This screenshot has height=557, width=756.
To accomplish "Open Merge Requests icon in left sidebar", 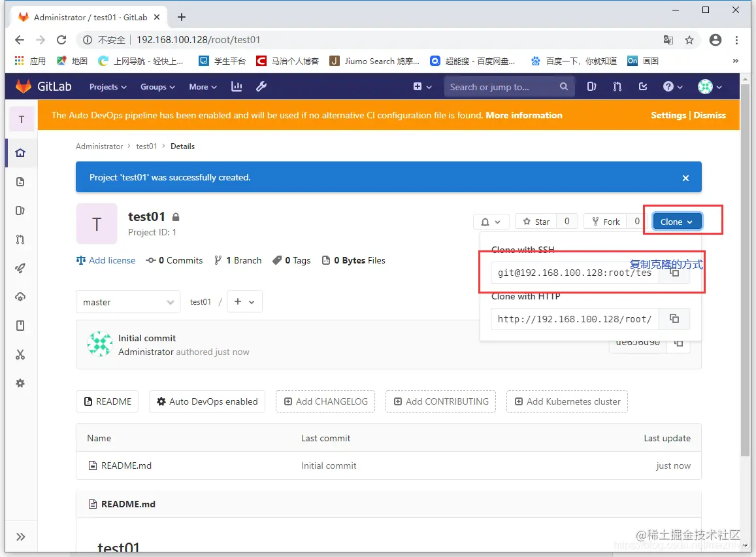I will tap(20, 239).
